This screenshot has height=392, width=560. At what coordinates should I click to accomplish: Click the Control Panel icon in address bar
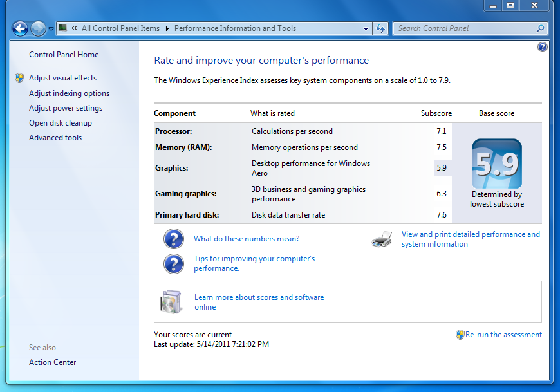tap(62, 28)
